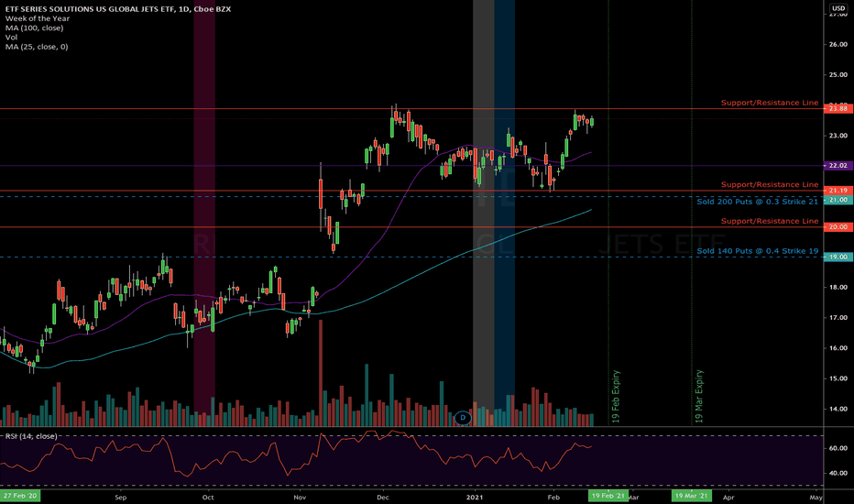
Task: Click the dividend 'D' marker icon
Action: 463,418
